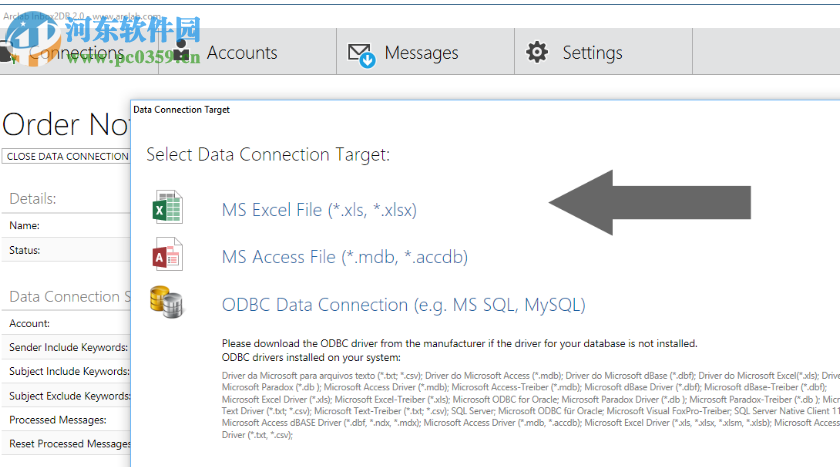Pick the ODBC Data Connection target
Image resolution: width=840 pixels, height=467 pixels.
(403, 304)
